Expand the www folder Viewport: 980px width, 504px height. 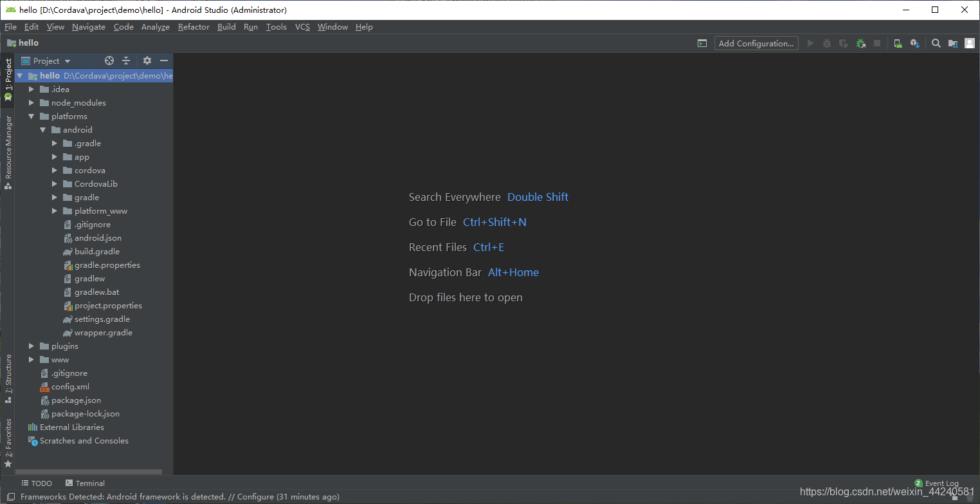(x=32, y=359)
